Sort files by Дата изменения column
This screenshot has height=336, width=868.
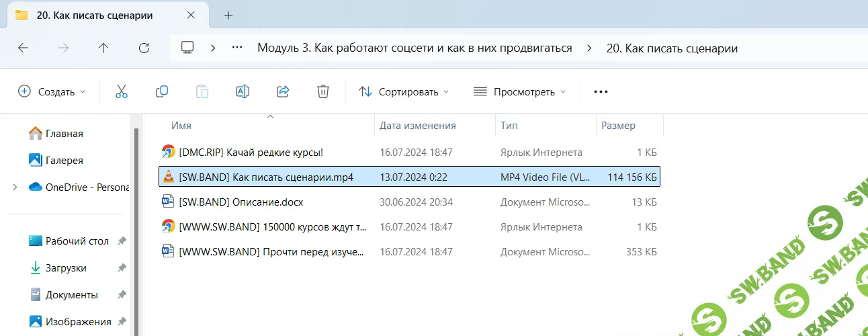click(418, 126)
